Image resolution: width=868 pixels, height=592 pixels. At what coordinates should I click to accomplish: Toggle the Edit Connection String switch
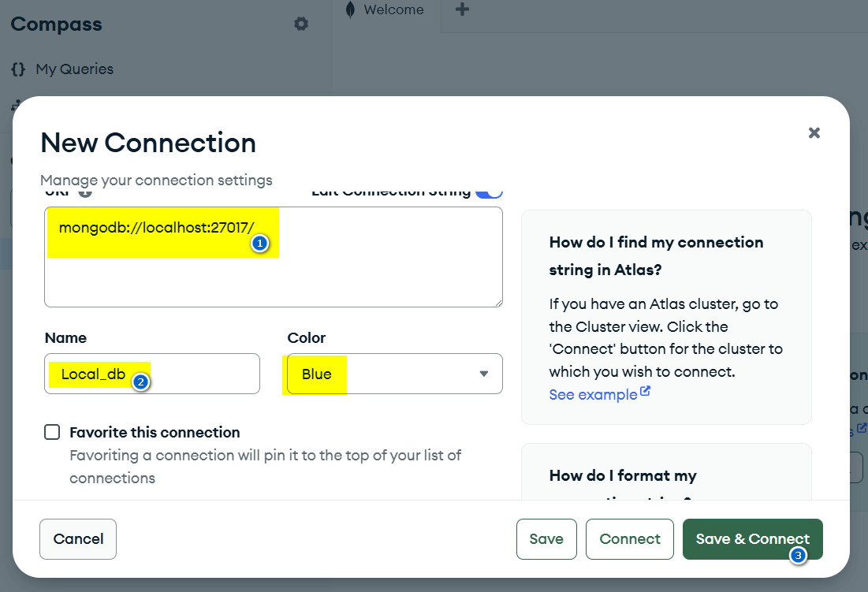[x=489, y=192]
